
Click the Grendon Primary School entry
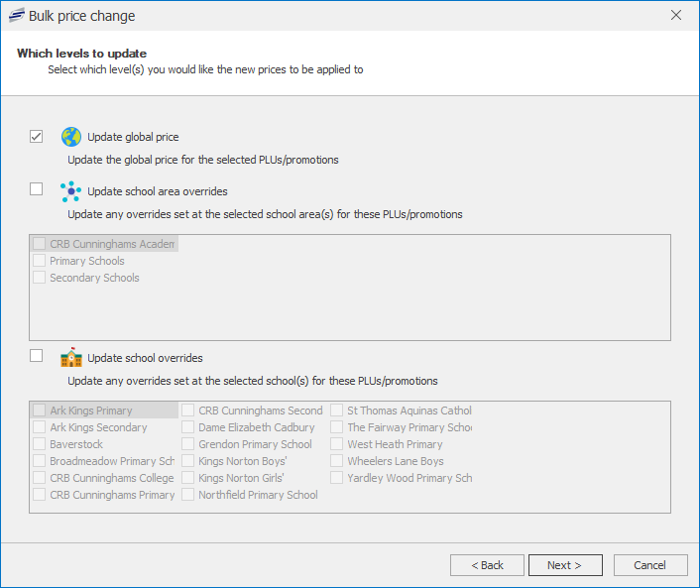(x=255, y=444)
